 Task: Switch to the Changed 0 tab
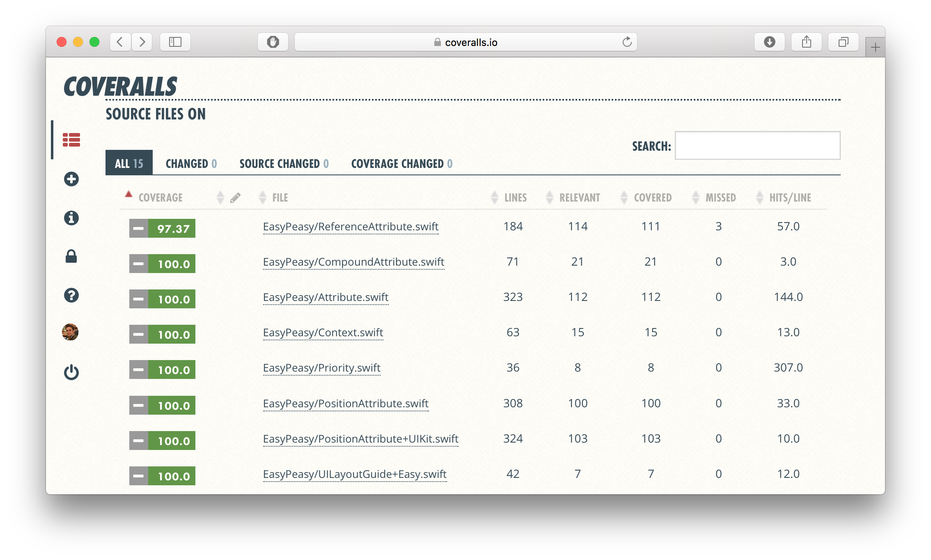tap(191, 164)
